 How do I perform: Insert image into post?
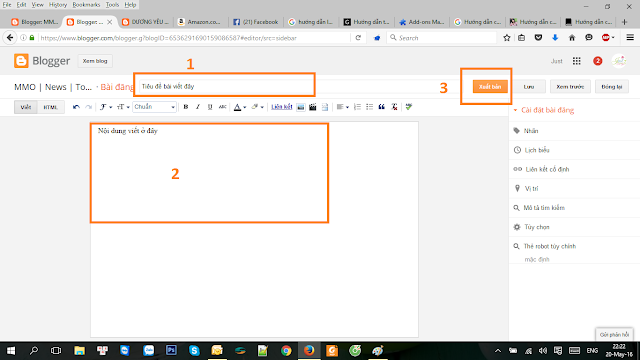[301, 107]
